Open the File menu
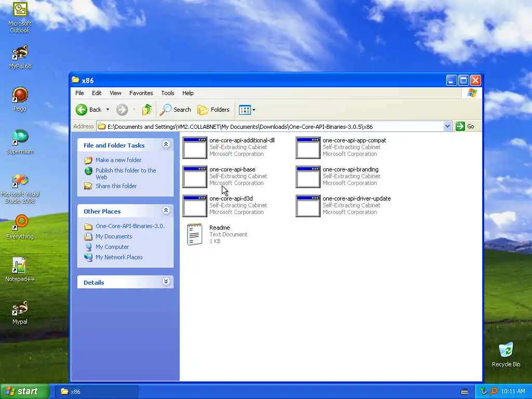Image resolution: width=532 pixels, height=399 pixels. coord(79,93)
